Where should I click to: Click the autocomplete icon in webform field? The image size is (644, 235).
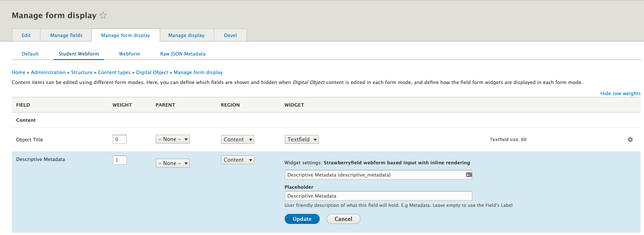click(x=469, y=175)
